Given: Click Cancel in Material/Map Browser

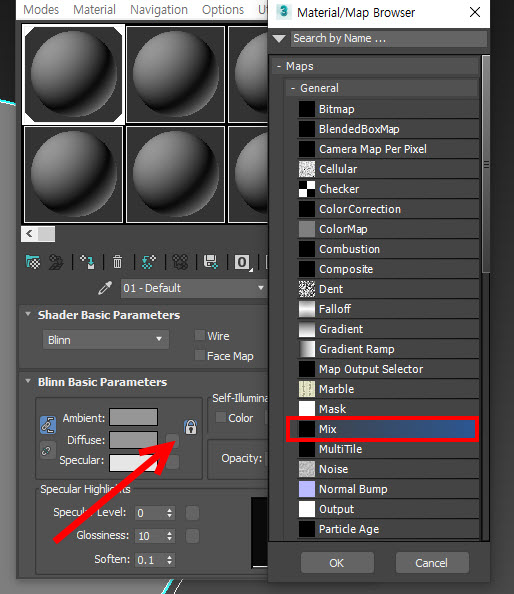Looking at the screenshot, I should pos(432,563).
